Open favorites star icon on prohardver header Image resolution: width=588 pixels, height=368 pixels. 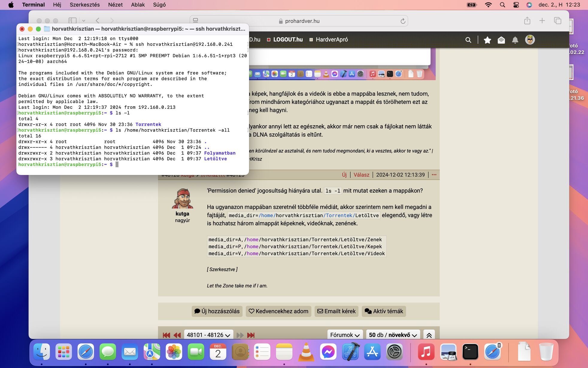[487, 40]
